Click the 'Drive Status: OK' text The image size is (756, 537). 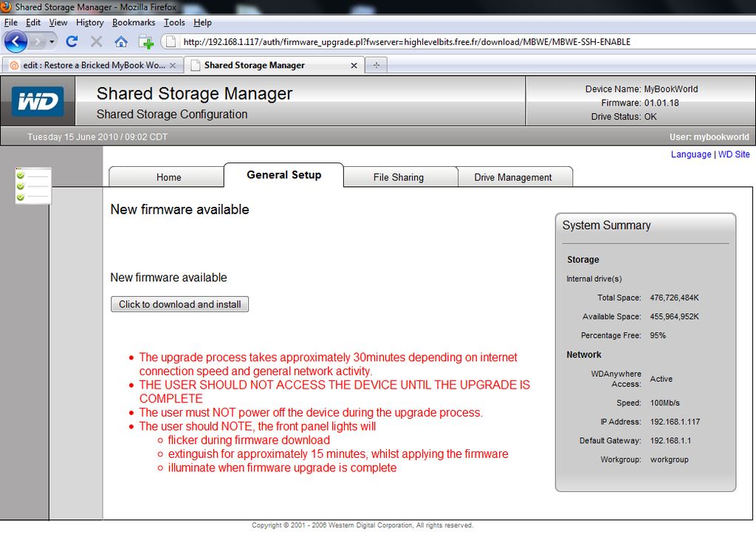click(624, 117)
